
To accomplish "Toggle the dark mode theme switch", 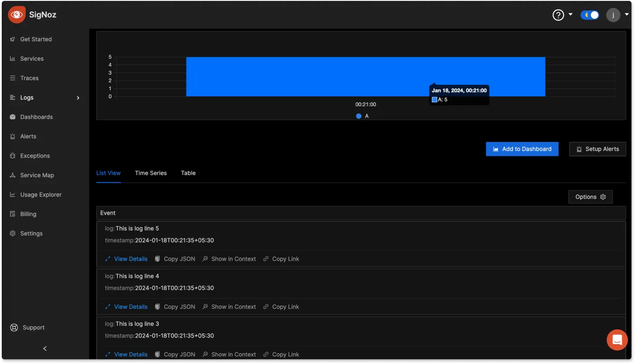I will pos(589,15).
